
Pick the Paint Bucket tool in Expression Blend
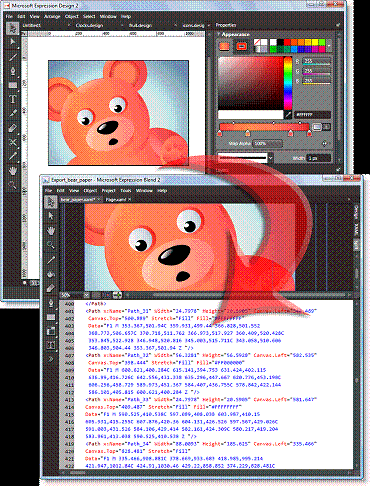51,274
